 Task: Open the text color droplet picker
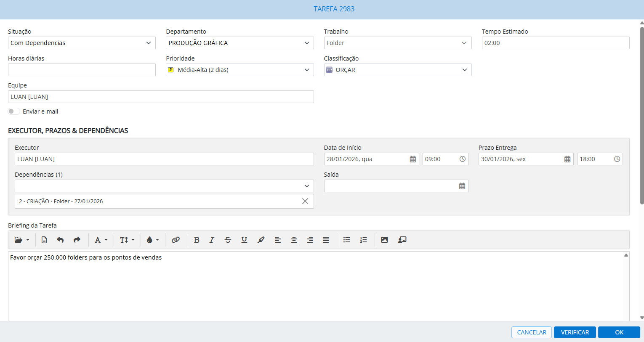point(152,240)
